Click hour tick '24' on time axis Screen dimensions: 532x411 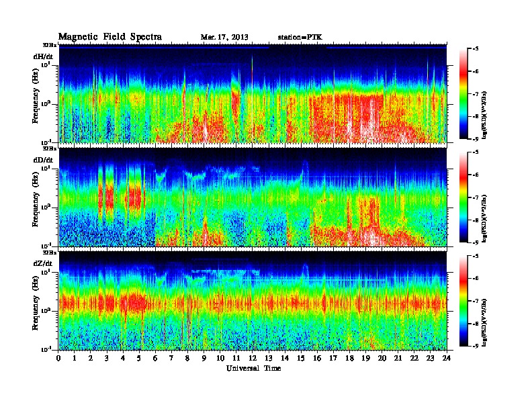coord(447,358)
